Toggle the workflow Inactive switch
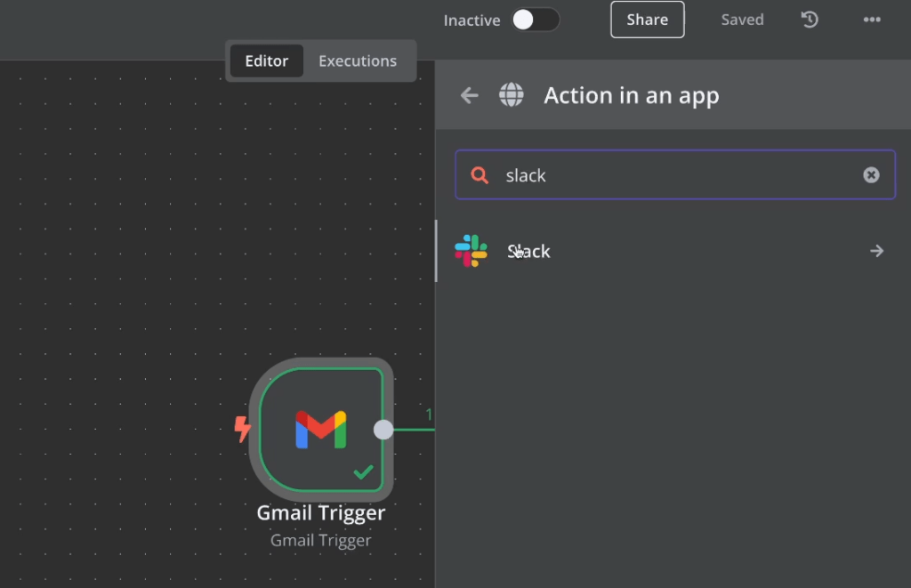This screenshot has width=911, height=588. [536, 20]
